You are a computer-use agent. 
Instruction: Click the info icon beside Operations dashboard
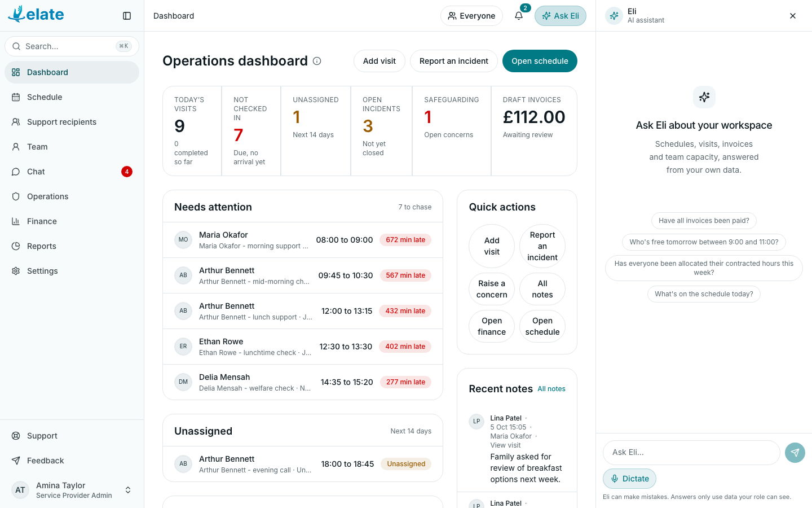317,61
